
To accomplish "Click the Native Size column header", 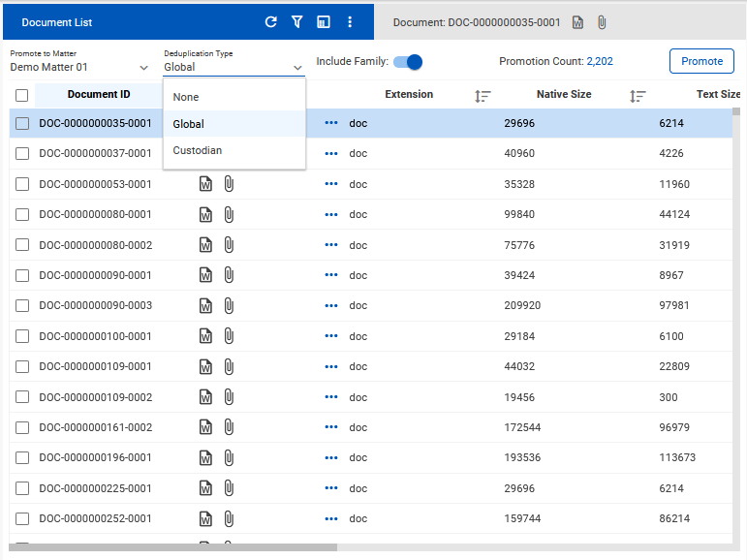I will (564, 94).
